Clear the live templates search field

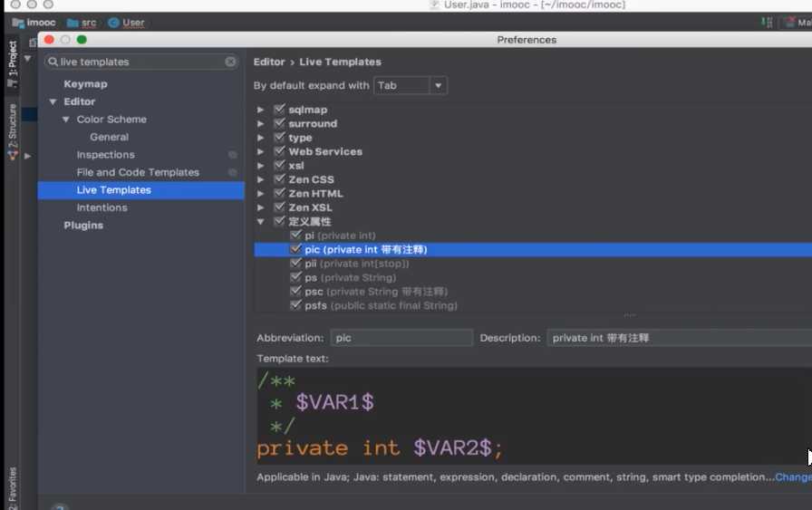pos(230,62)
